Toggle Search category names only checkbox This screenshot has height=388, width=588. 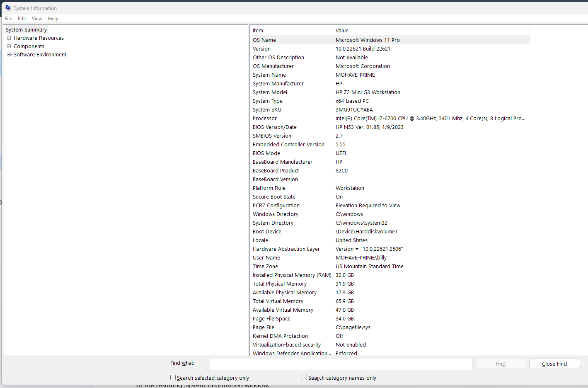click(x=304, y=378)
